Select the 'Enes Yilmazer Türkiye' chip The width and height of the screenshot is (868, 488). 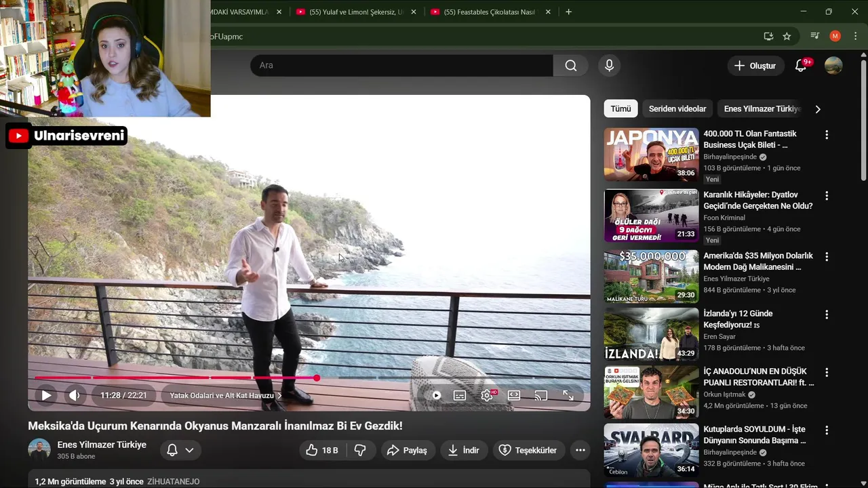coord(762,108)
